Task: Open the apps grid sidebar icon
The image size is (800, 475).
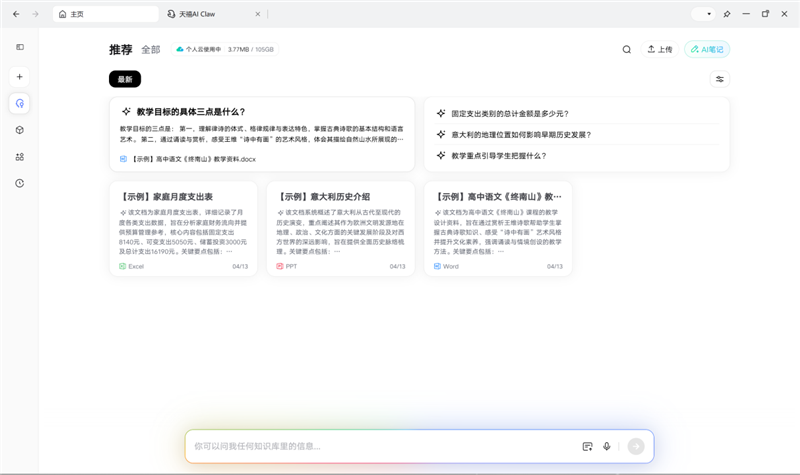Action: [x=19, y=157]
